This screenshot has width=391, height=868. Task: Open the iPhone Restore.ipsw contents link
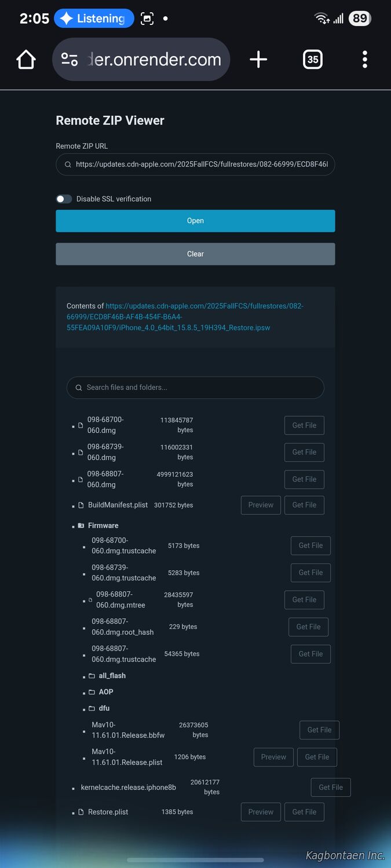point(184,317)
